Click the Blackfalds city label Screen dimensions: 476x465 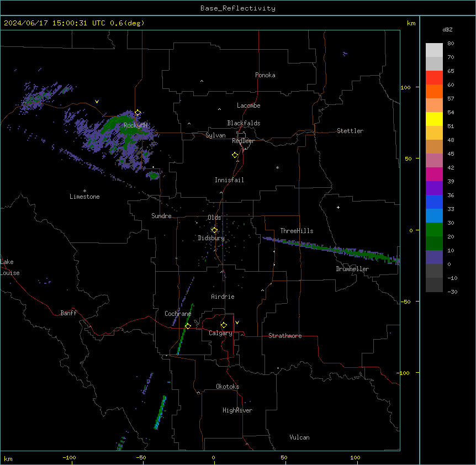coord(244,123)
